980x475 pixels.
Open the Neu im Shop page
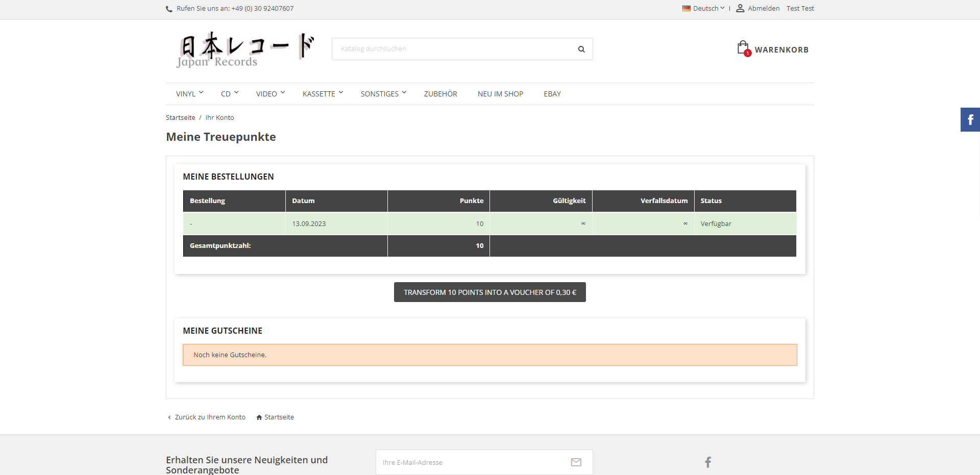[501, 94]
